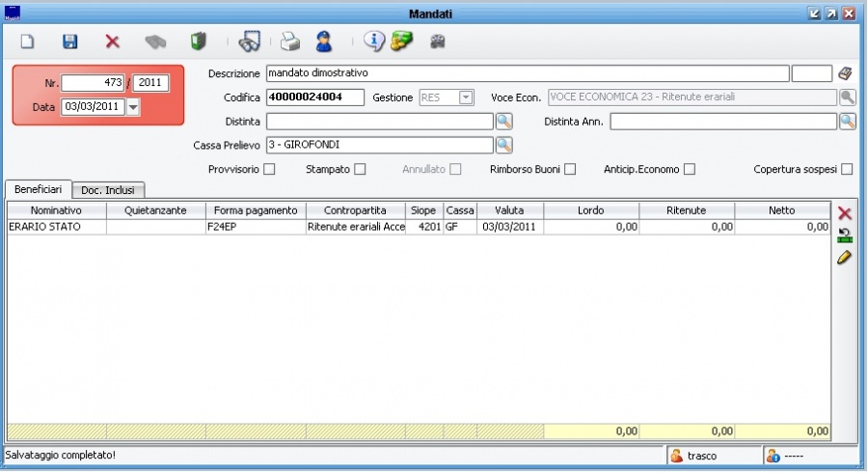
Task: Select the Beneficiari tab
Action: [37, 189]
